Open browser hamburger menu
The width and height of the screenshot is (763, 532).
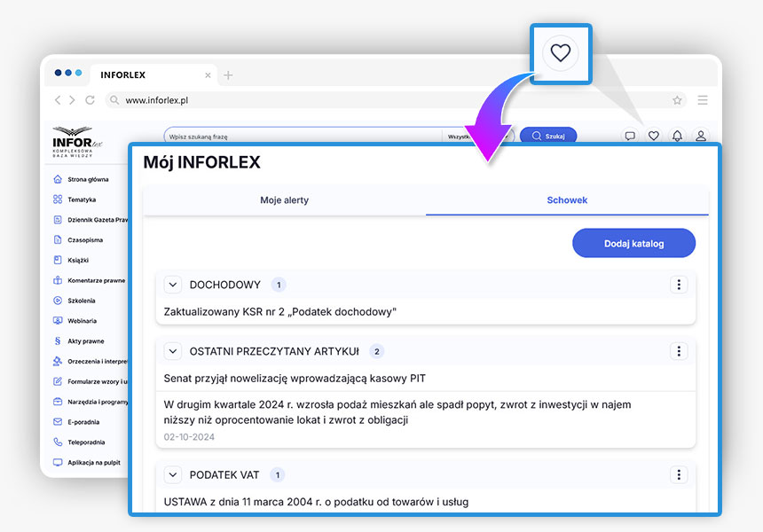click(703, 100)
